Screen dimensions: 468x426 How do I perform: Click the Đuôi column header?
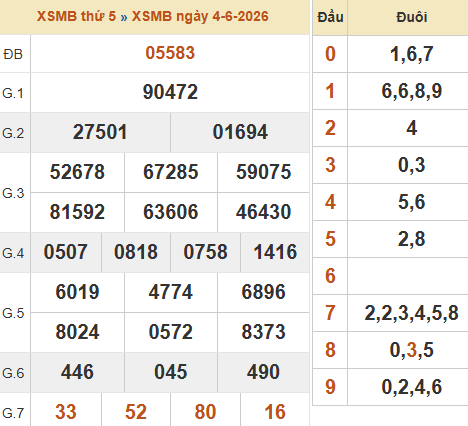[412, 17]
